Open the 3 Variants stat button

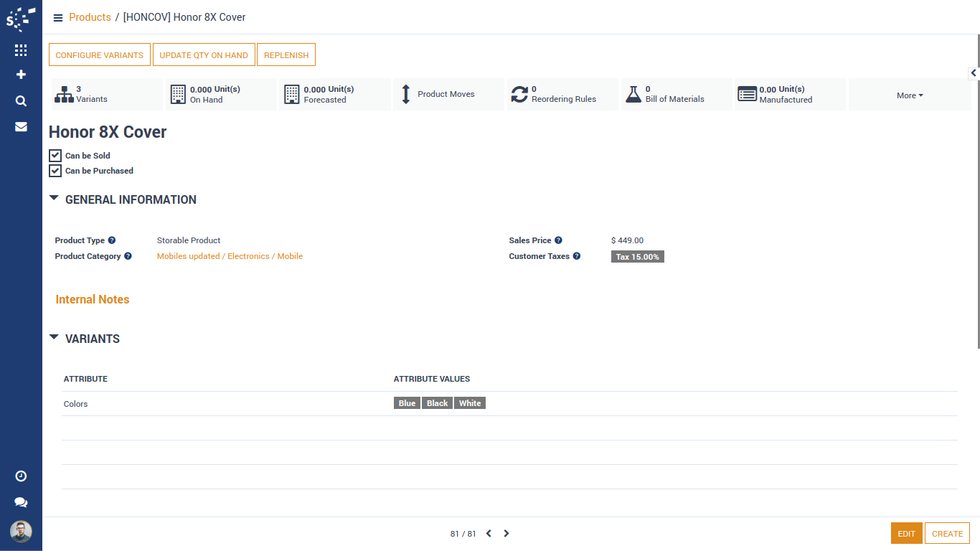point(107,95)
